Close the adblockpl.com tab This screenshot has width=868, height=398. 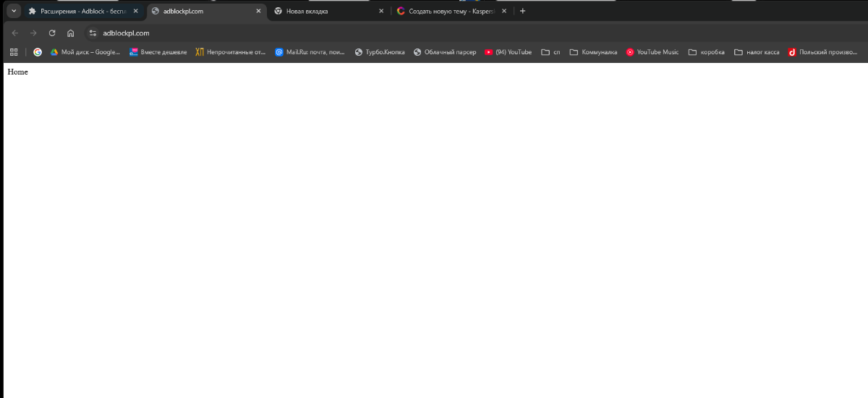[258, 11]
